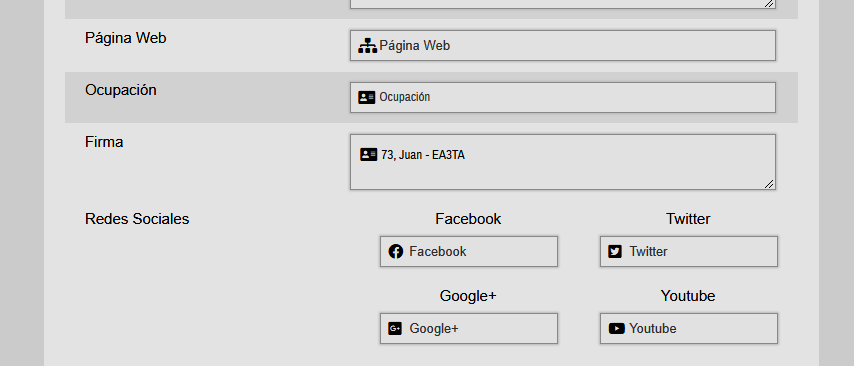Click the Ocupación field label
Image resolution: width=854 pixels, height=366 pixels.
point(121,90)
